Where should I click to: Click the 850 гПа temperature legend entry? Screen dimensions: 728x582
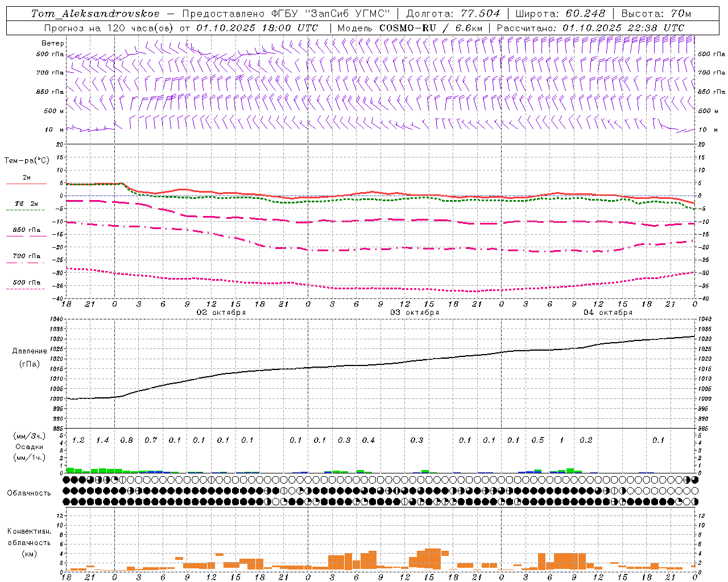26,230
